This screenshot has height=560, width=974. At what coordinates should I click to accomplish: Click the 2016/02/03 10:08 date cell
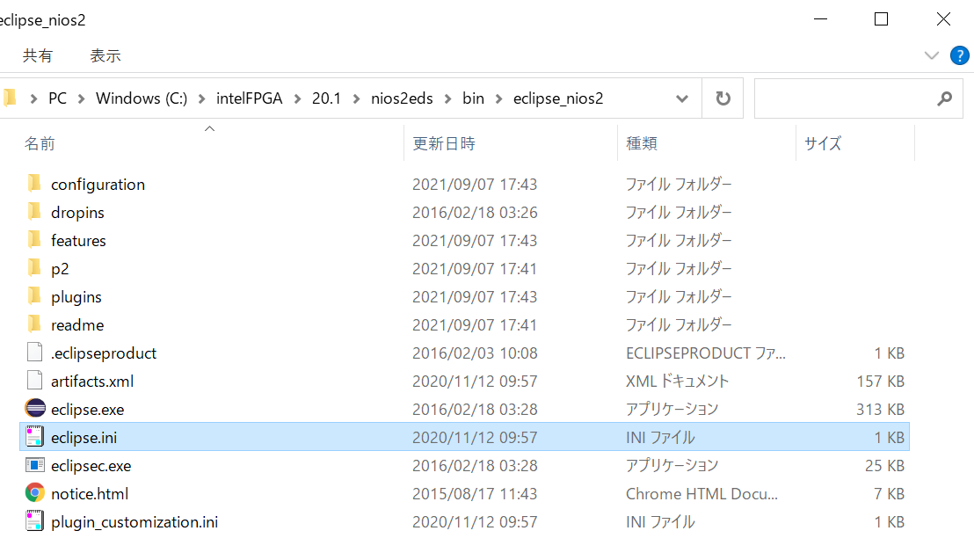[475, 353]
